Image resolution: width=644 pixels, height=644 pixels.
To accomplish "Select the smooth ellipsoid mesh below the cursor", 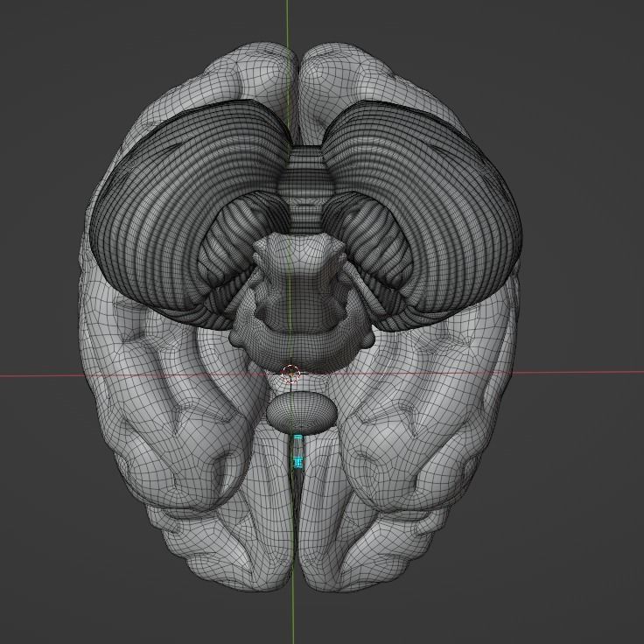I will tap(302, 412).
